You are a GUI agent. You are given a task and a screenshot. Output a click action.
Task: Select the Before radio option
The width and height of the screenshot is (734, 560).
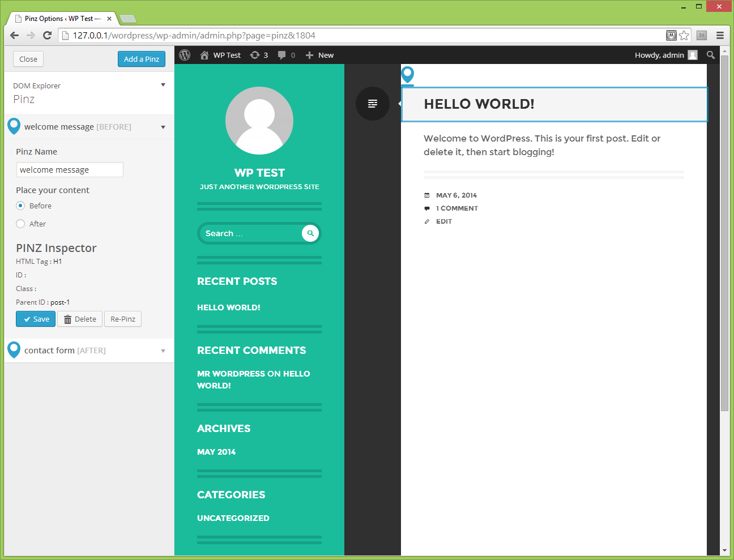point(20,206)
